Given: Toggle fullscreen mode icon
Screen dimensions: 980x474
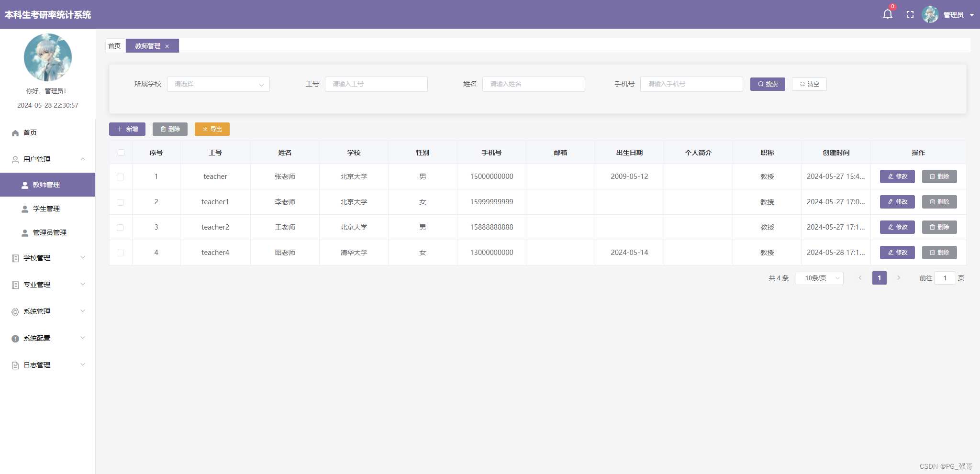Looking at the screenshot, I should (x=910, y=15).
